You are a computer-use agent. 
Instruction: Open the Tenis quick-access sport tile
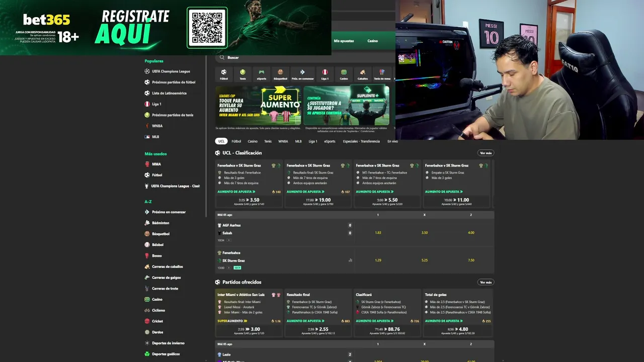243,74
